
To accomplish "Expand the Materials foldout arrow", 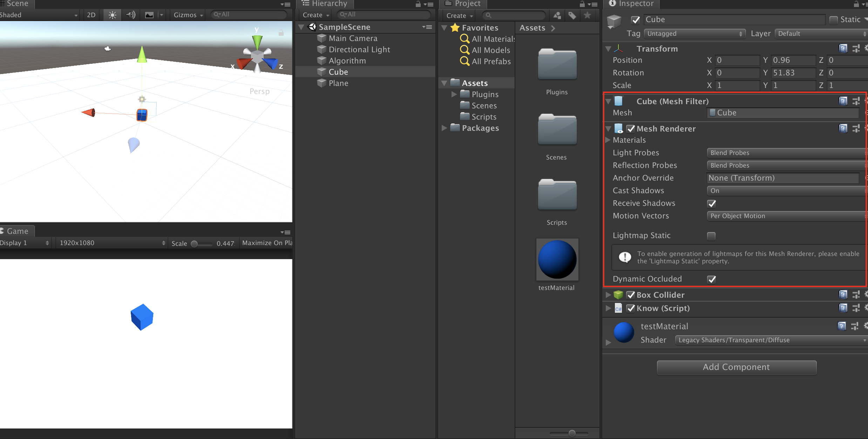I will (x=608, y=140).
